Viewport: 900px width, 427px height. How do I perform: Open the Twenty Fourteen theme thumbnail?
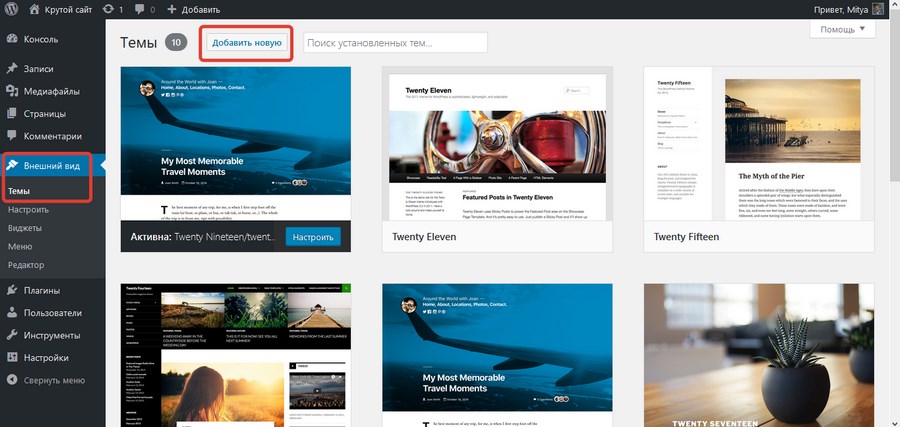[236, 355]
